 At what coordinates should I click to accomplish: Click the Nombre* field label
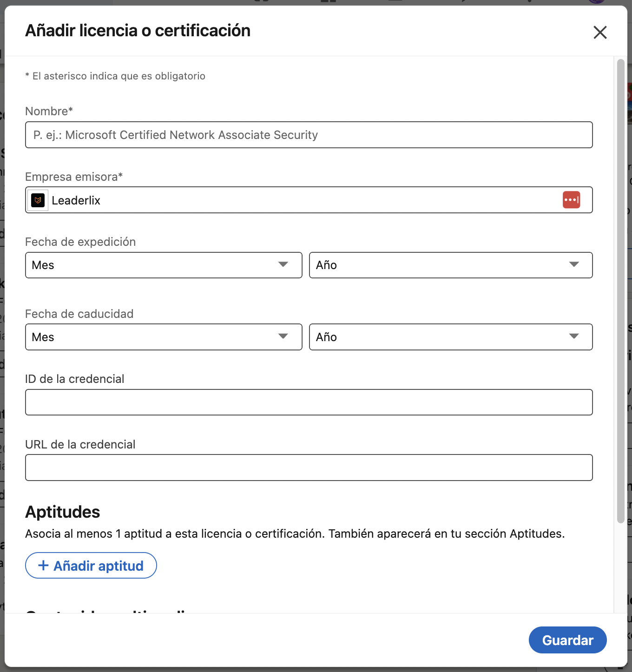click(49, 112)
